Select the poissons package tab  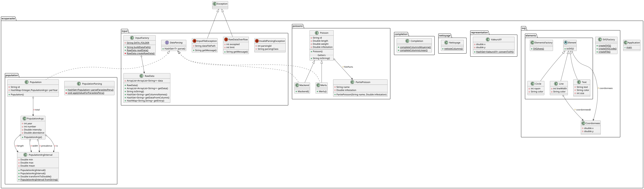pos(297,26)
